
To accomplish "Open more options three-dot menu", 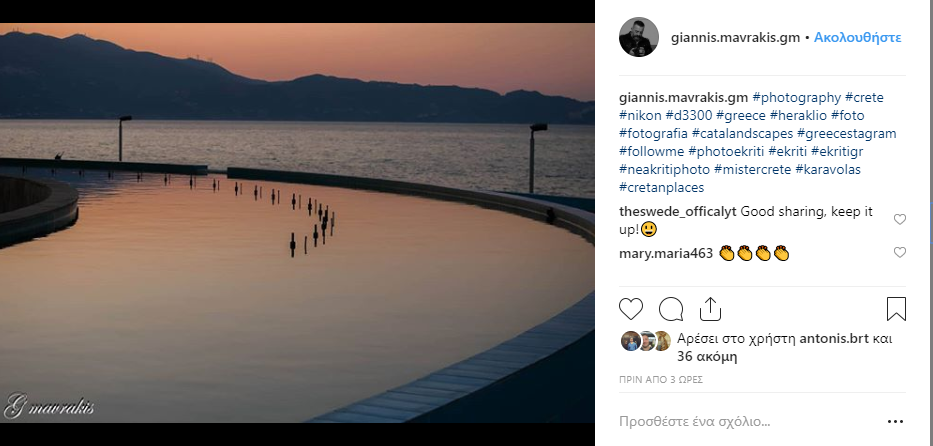I will coord(895,421).
